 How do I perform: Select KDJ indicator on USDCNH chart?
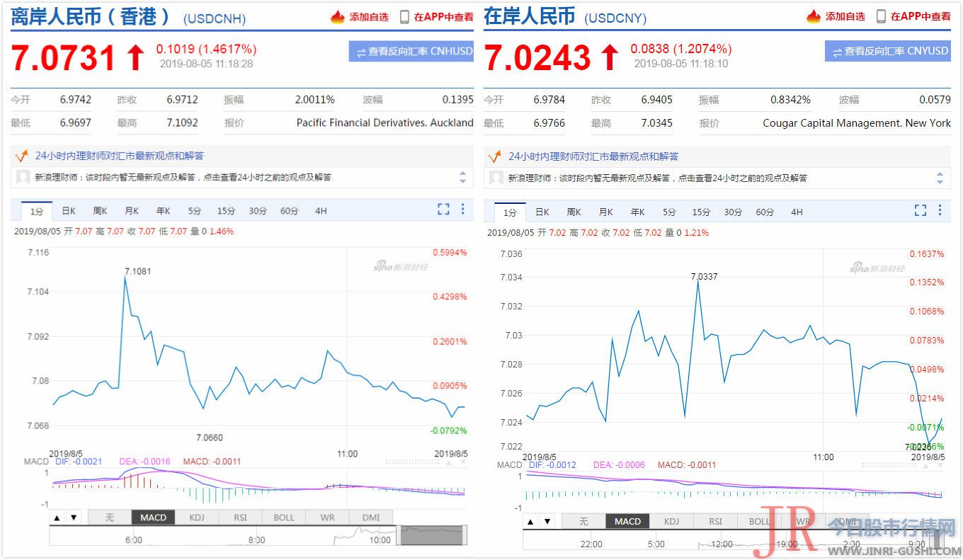pos(197,518)
